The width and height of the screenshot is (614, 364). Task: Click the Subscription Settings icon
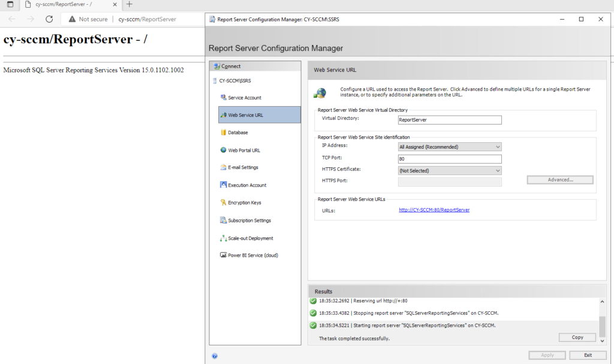click(223, 220)
